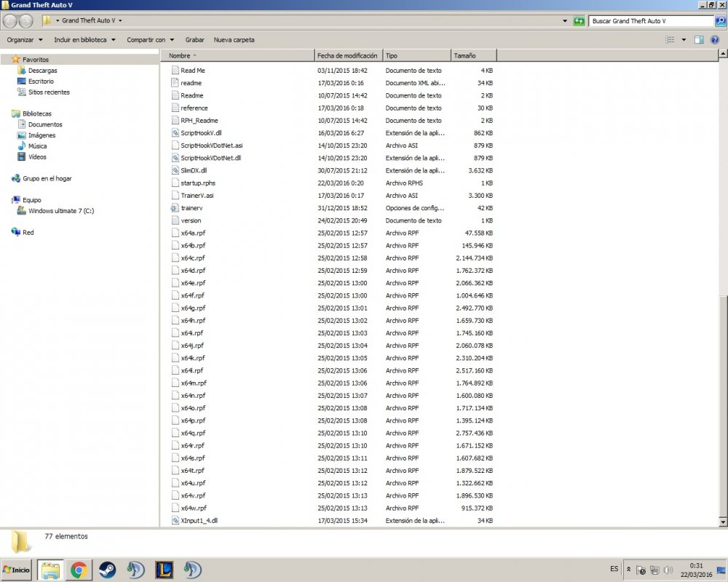Expand the Organizar menu
The width and height of the screenshot is (728, 582).
[x=25, y=40]
